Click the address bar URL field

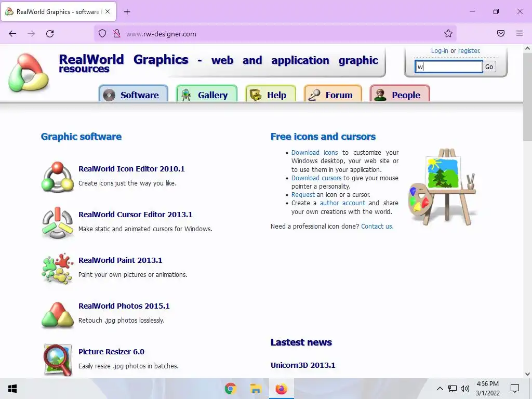pos(276,34)
